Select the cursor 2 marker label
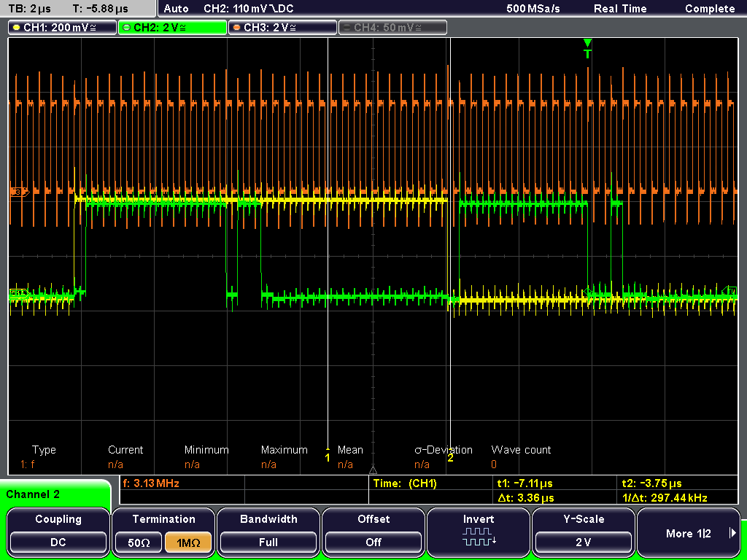 pos(450,458)
